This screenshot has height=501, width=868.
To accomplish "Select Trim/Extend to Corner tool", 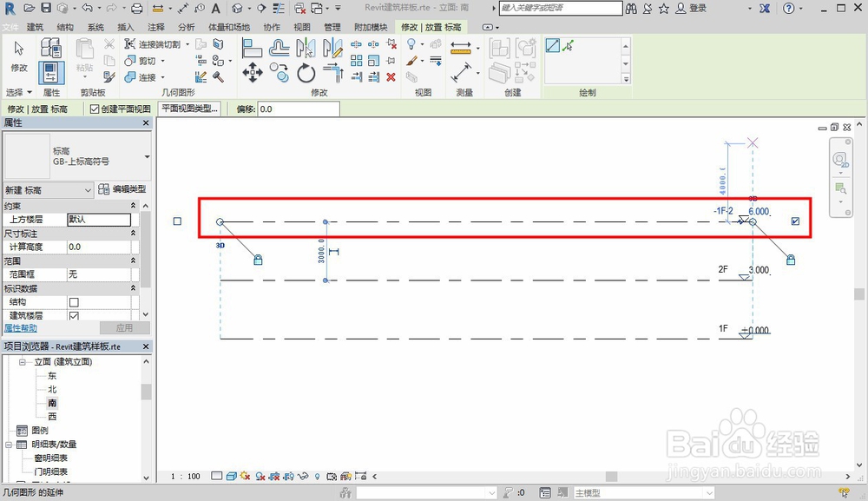I will pyautogui.click(x=332, y=73).
